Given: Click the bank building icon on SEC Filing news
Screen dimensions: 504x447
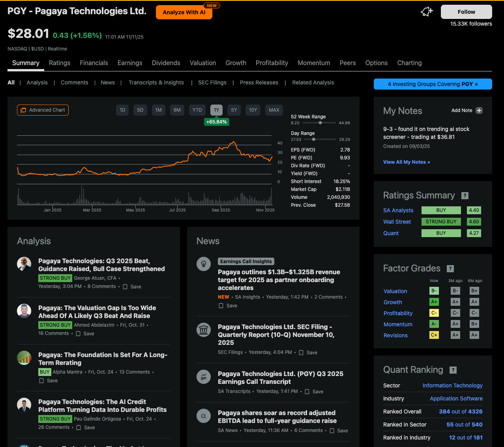Looking at the screenshot, I should [204, 329].
